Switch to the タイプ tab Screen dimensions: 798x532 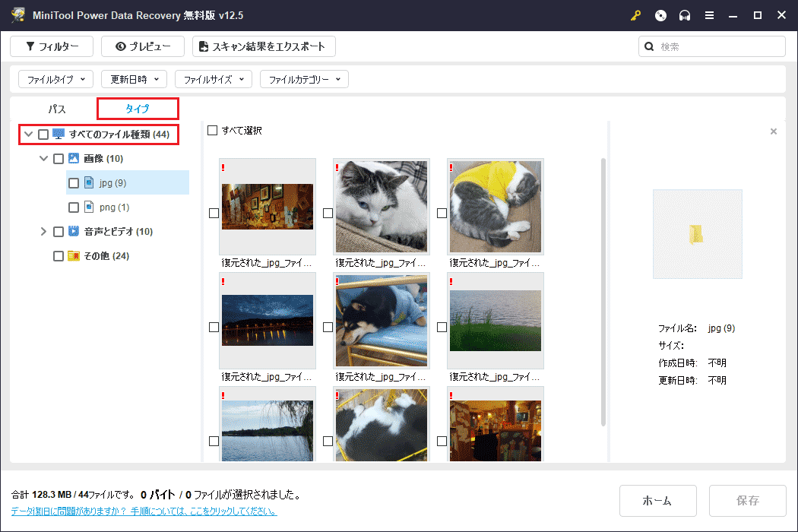coord(138,109)
